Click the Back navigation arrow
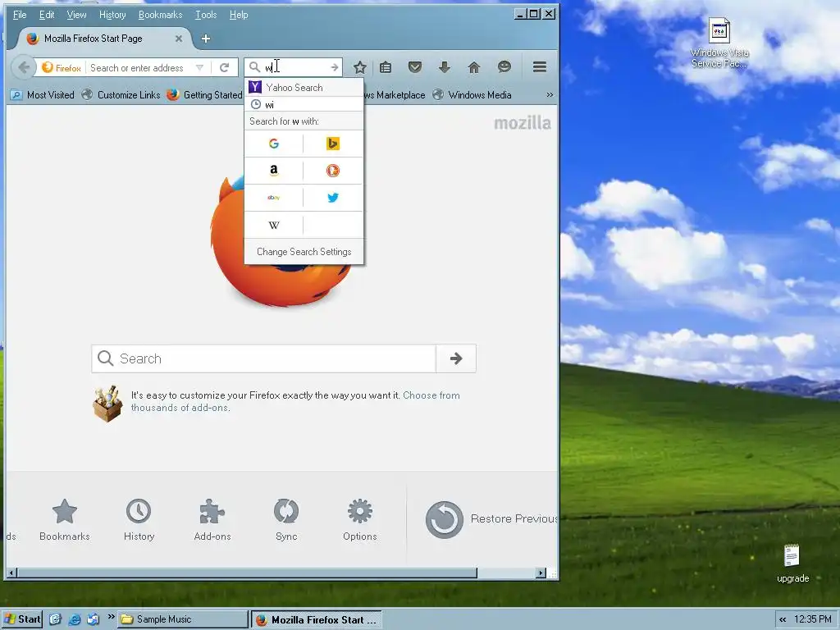 click(x=24, y=67)
